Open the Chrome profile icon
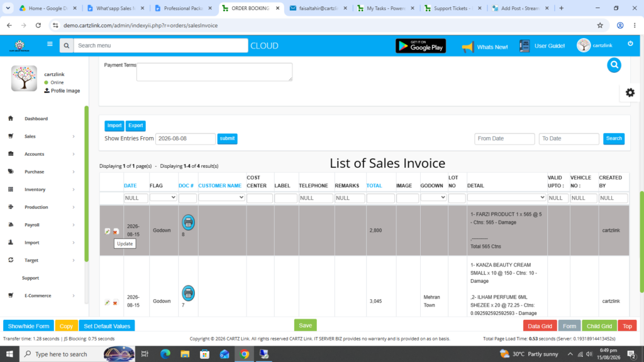Image resolution: width=644 pixels, height=362 pixels. pyautogui.click(x=620, y=25)
